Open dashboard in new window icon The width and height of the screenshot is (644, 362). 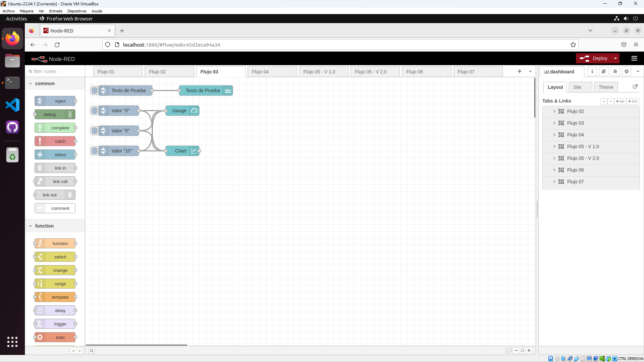[635, 86]
